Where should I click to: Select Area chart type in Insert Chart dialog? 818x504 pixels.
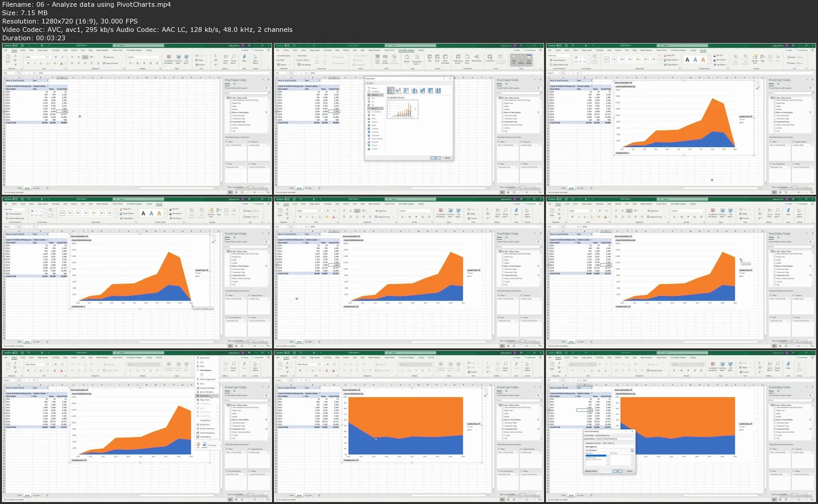click(x=373, y=108)
